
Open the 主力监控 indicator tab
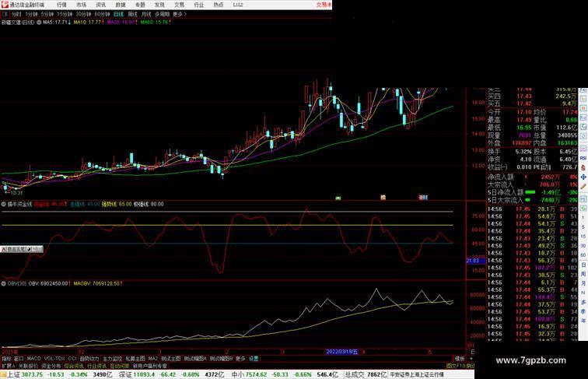tap(112, 359)
